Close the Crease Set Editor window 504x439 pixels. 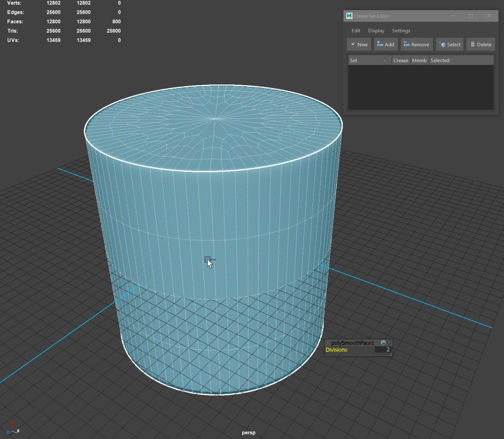(489, 16)
